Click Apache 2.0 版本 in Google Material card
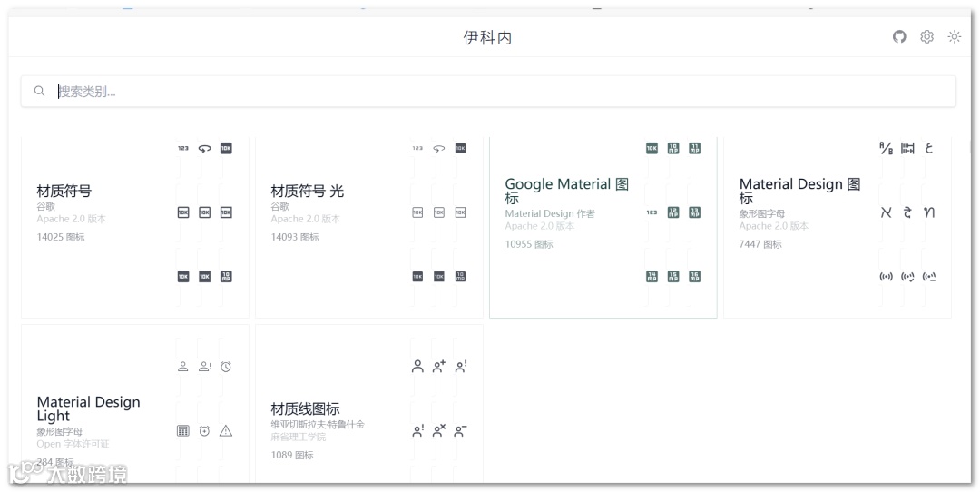Screen dimensions: 980x492 point(540,226)
